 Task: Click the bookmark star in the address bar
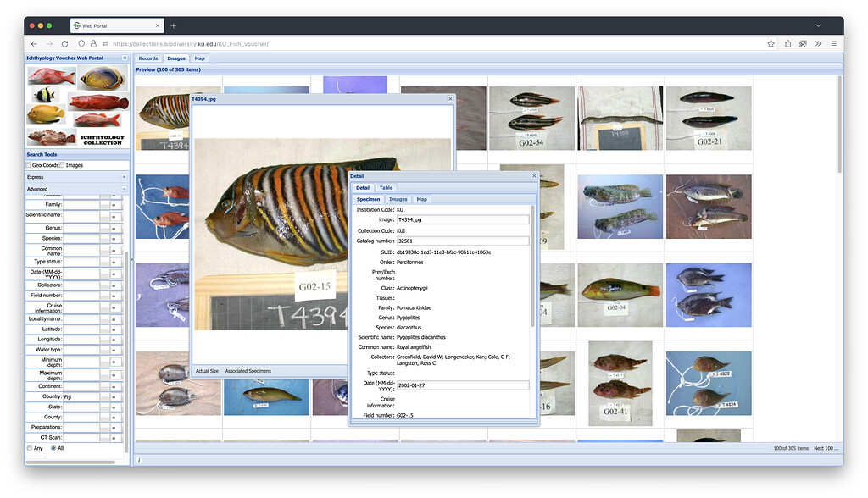coord(771,43)
